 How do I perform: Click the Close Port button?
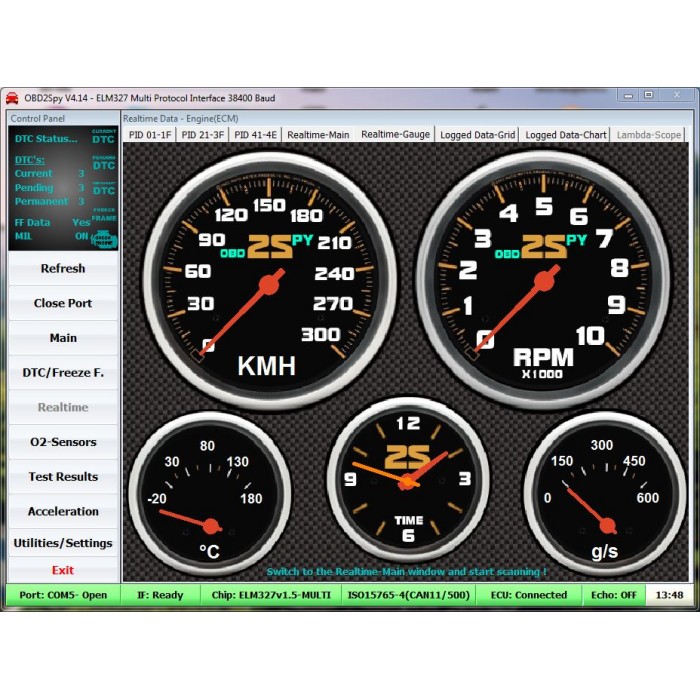63,303
